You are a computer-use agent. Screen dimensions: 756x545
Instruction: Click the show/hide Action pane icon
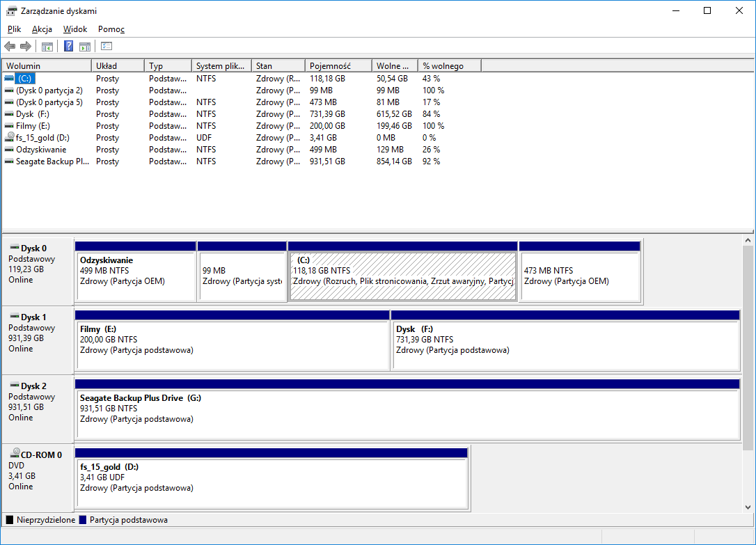85,47
